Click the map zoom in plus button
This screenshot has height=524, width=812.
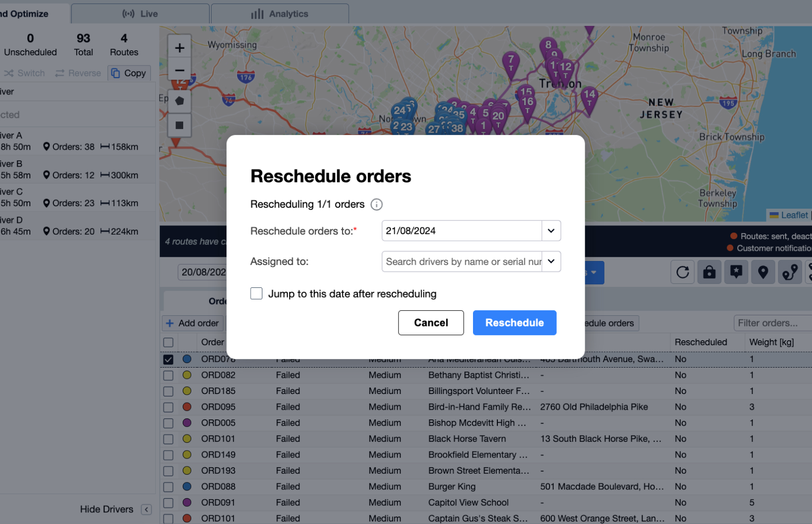tap(179, 48)
